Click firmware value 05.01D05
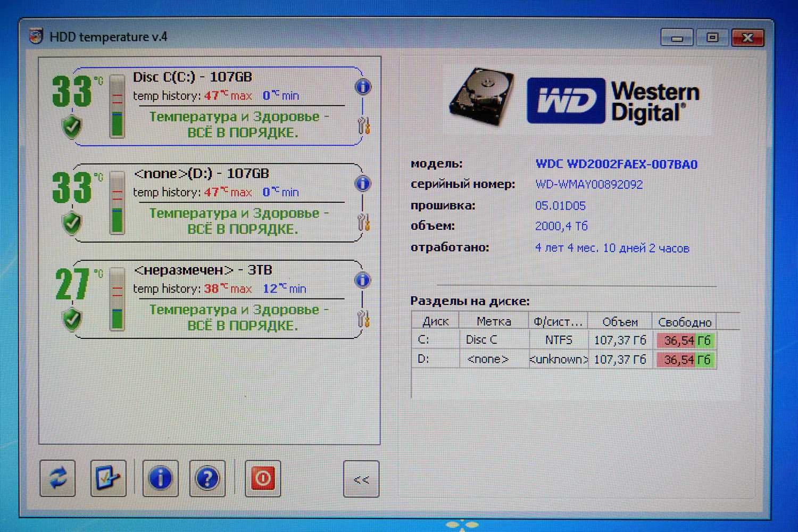 point(560,206)
